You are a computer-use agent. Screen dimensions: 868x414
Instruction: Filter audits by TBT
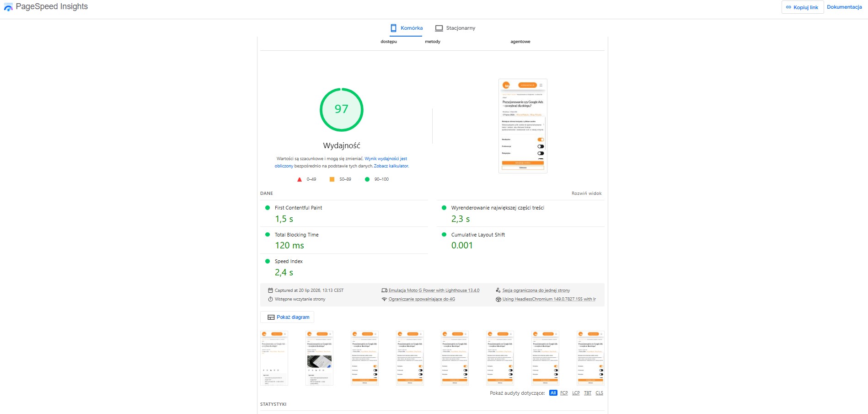588,393
